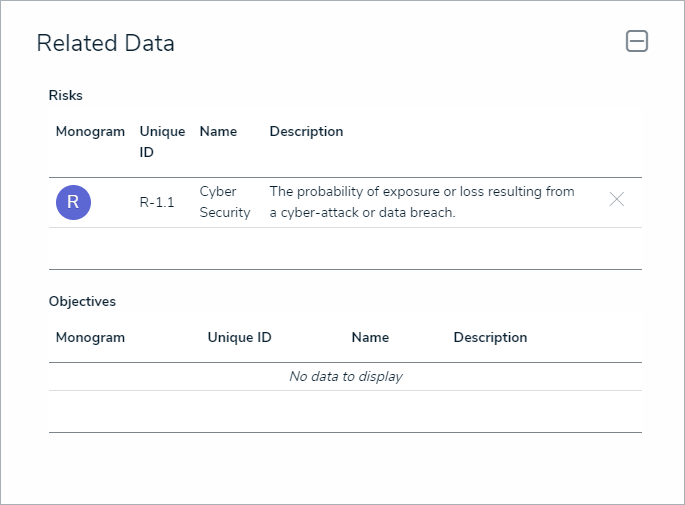The height and width of the screenshot is (505, 685).
Task: Click the Objectives Description column header
Action: 490,337
